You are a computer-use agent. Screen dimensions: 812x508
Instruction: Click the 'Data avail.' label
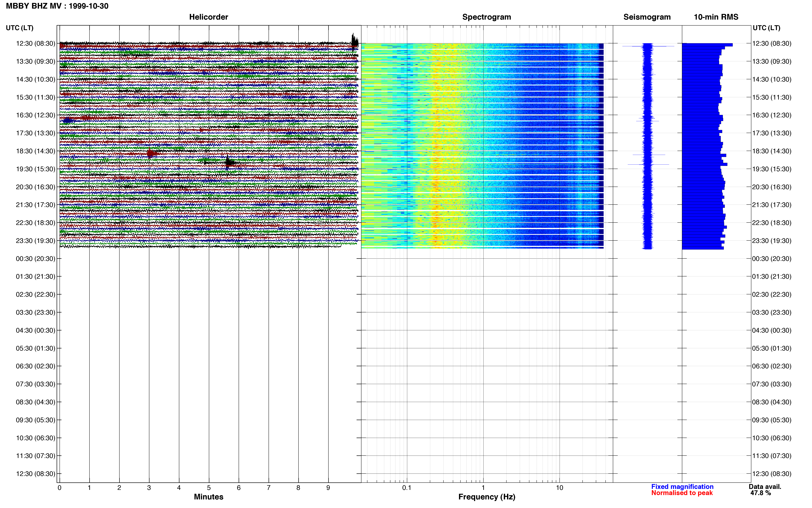pyautogui.click(x=765, y=486)
